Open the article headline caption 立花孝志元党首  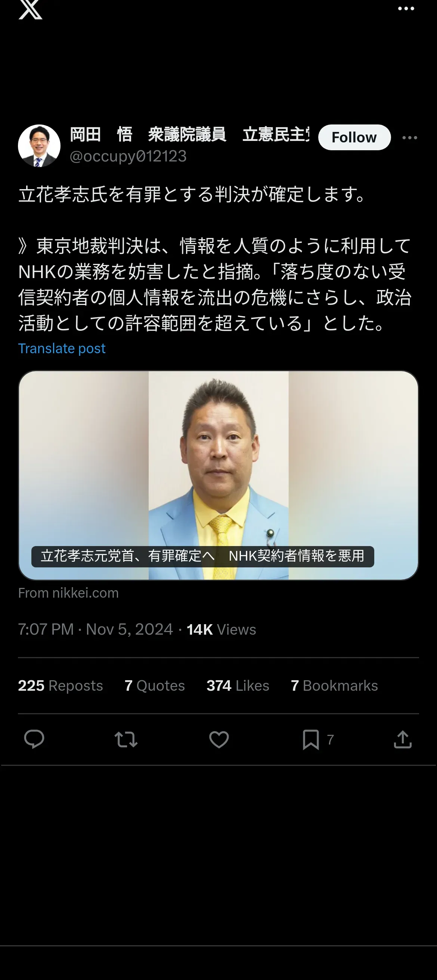pyautogui.click(x=202, y=556)
